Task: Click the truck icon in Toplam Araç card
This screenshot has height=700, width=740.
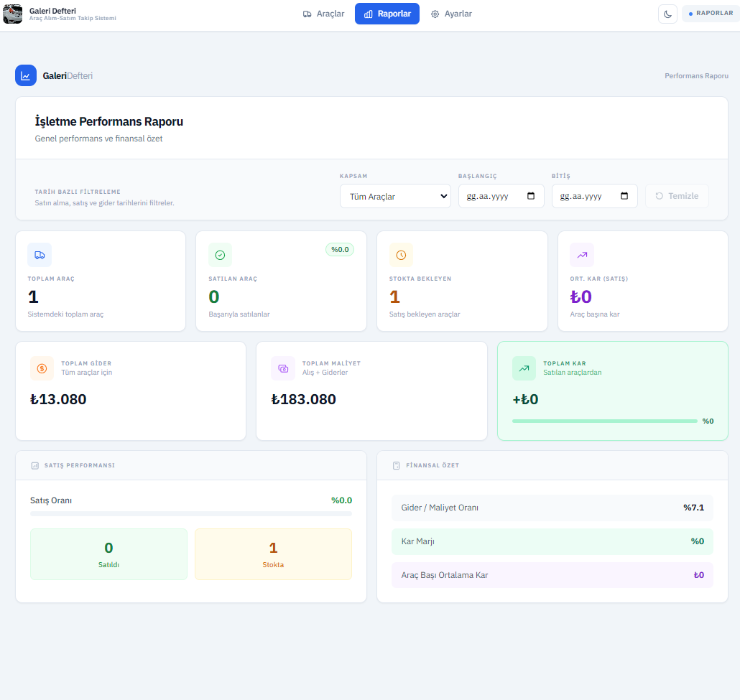Action: tap(40, 255)
